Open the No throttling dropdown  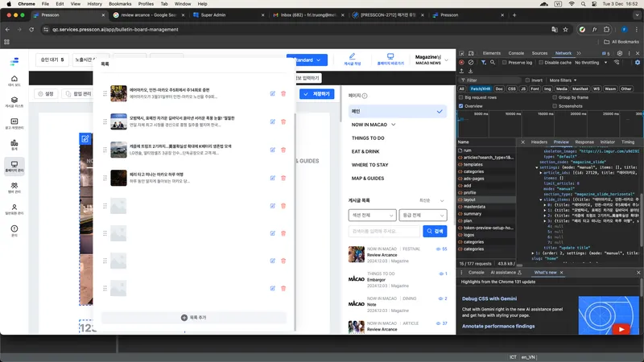pos(591,63)
